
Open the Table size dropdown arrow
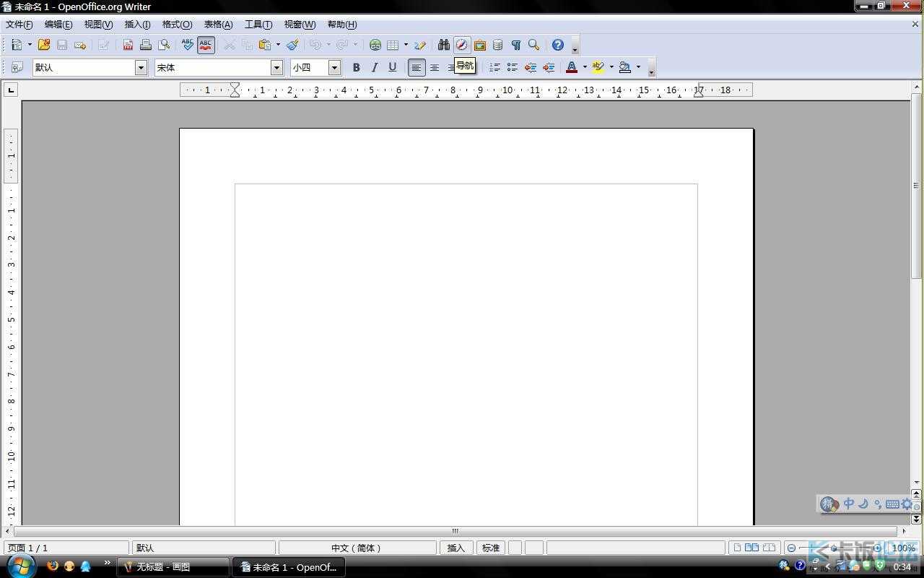click(406, 45)
